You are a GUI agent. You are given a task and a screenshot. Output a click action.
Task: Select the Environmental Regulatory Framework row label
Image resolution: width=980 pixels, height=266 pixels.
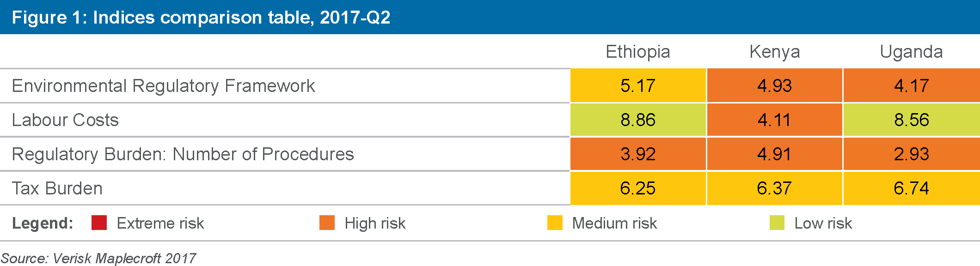coord(164,86)
